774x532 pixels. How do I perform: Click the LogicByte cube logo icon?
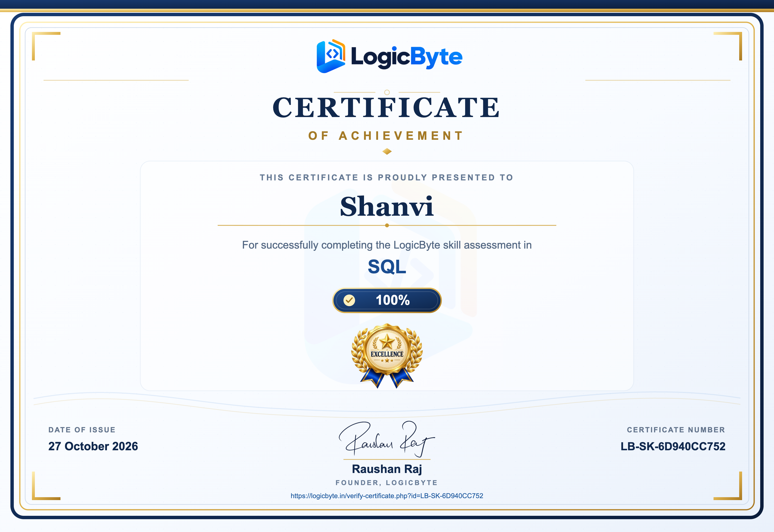[x=331, y=56]
